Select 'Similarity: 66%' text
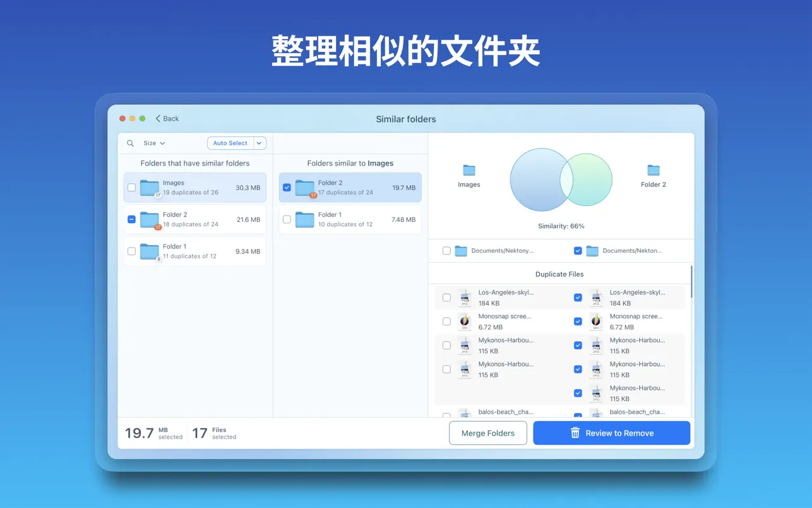This screenshot has width=812, height=508. (x=561, y=226)
